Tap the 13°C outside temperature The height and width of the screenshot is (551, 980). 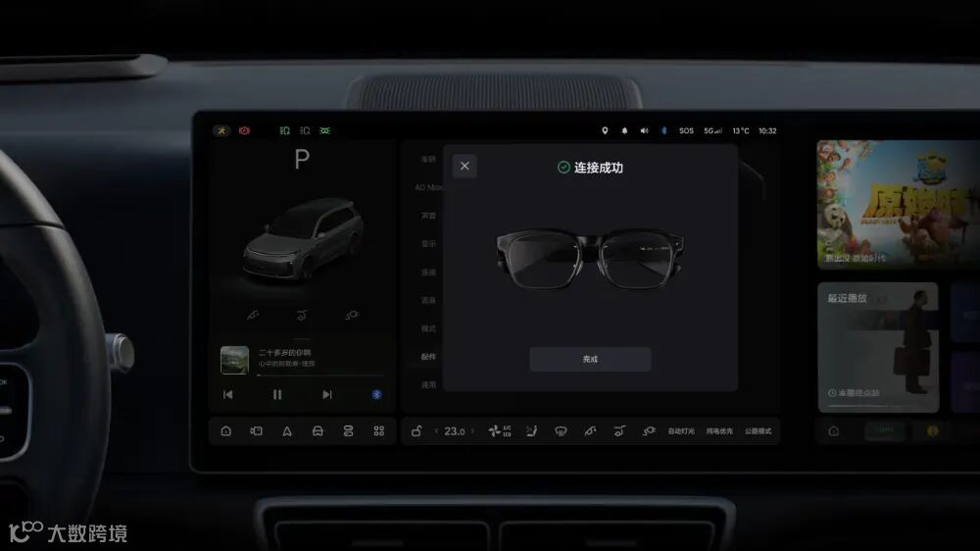(x=741, y=130)
